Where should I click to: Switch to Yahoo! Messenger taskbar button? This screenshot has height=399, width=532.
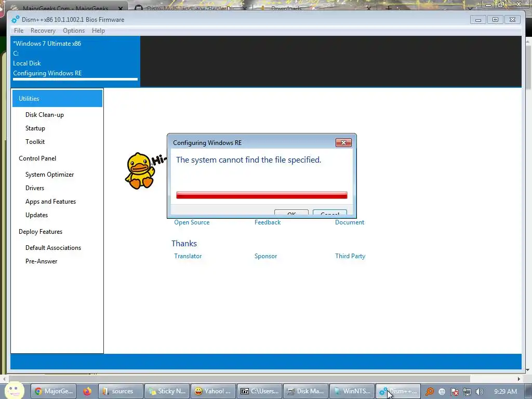click(213, 391)
